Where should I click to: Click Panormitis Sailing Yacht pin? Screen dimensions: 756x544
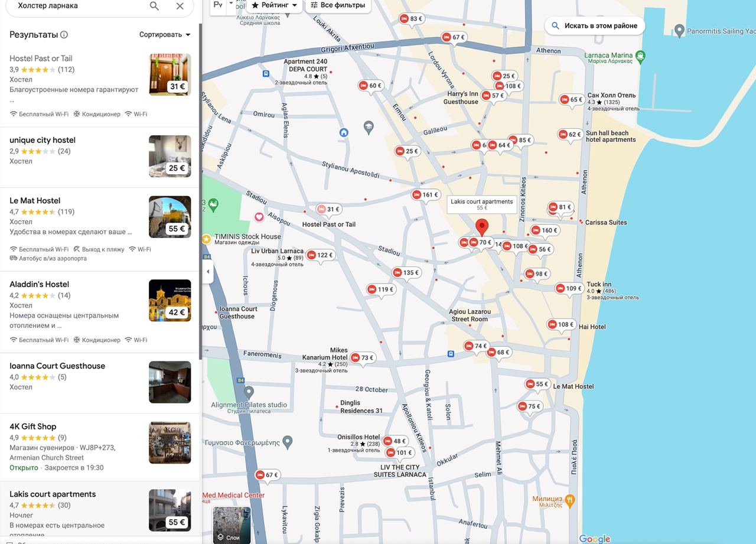[679, 31]
